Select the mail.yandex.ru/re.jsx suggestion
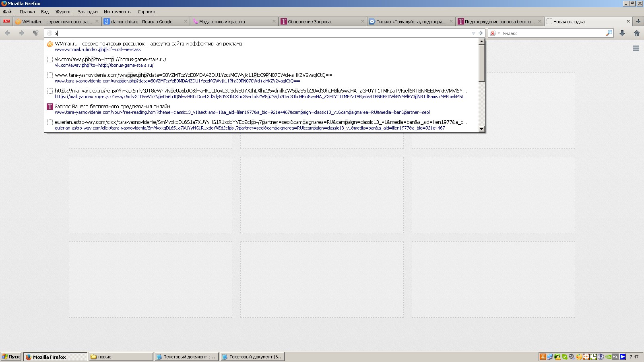This screenshot has width=644, height=362. click(x=261, y=93)
